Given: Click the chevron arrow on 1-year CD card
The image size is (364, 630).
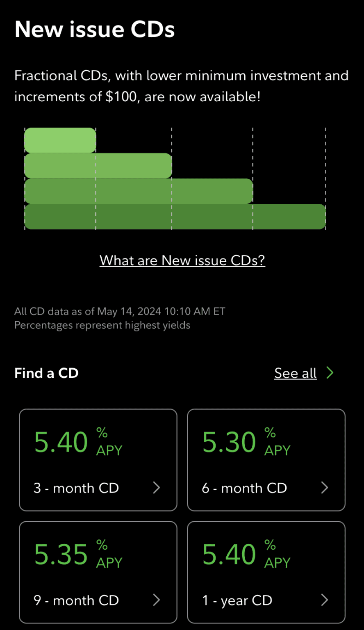Looking at the screenshot, I should coord(325,600).
